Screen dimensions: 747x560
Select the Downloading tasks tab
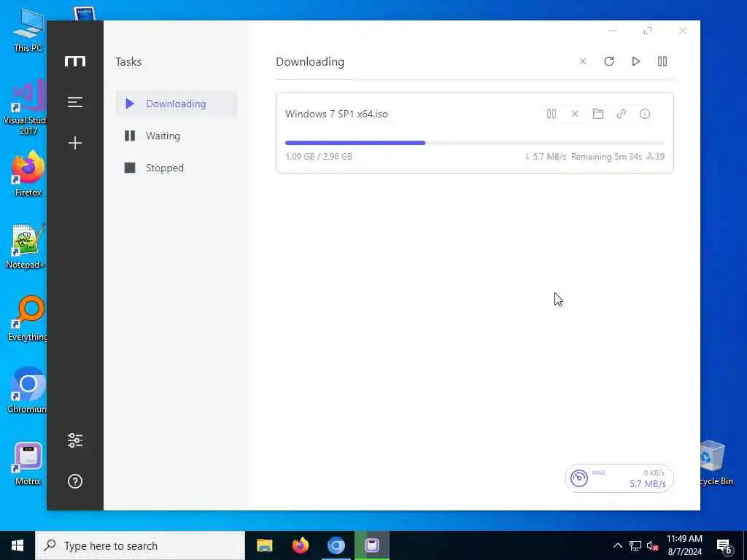[177, 104]
